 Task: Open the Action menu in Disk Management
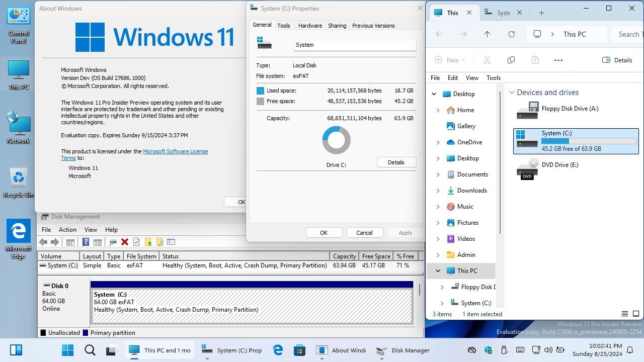click(x=67, y=229)
